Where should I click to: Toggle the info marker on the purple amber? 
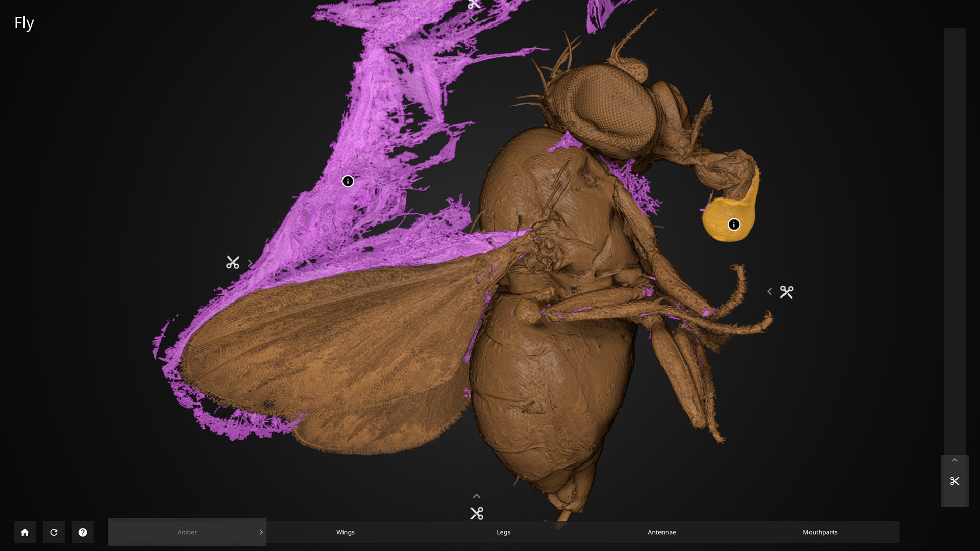348,181
